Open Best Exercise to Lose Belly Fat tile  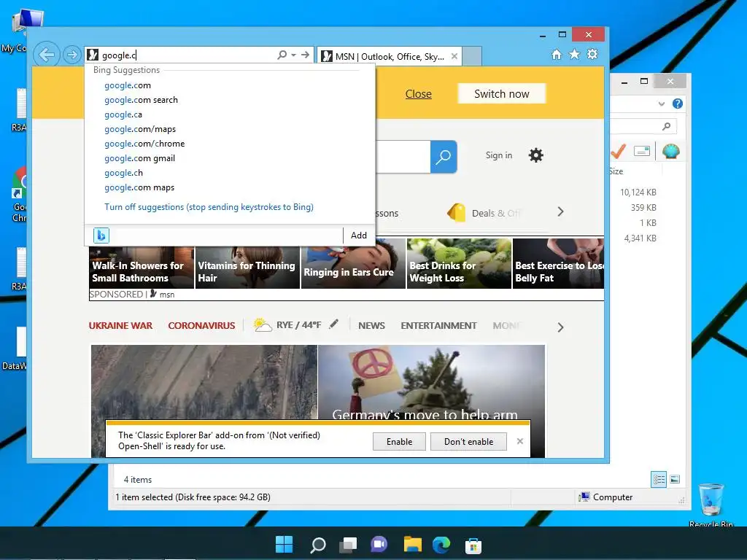point(558,263)
